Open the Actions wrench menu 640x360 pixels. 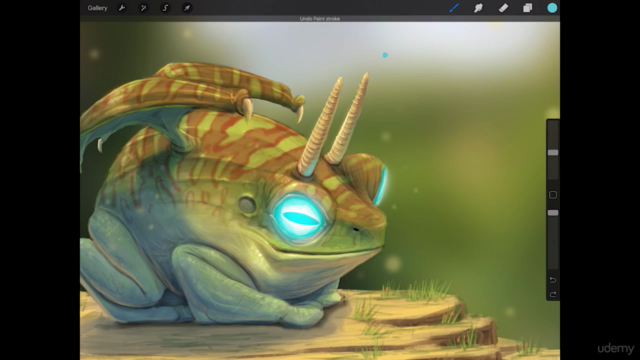(122, 8)
